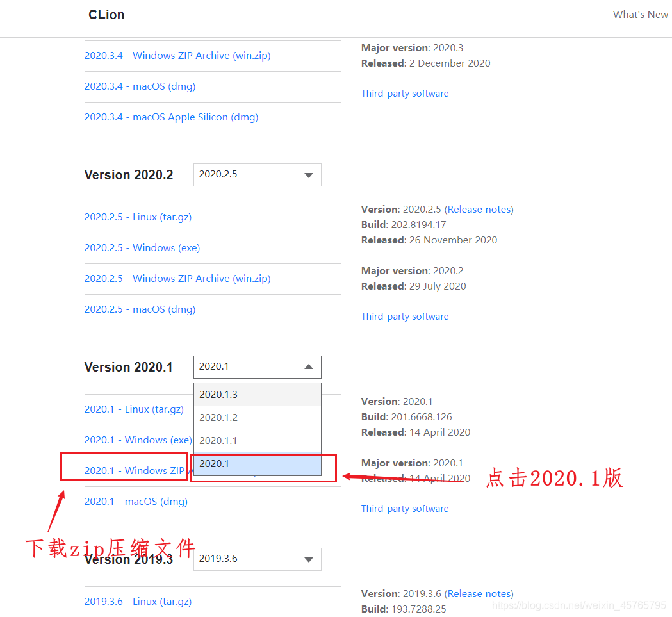Click Major version 2020.1 text
The width and height of the screenshot is (672, 617).
point(412,463)
